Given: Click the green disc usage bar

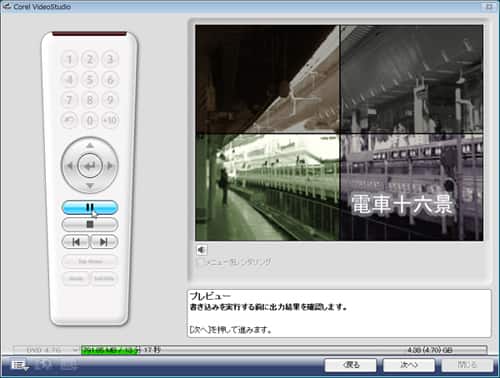Looking at the screenshot, I should [109, 350].
